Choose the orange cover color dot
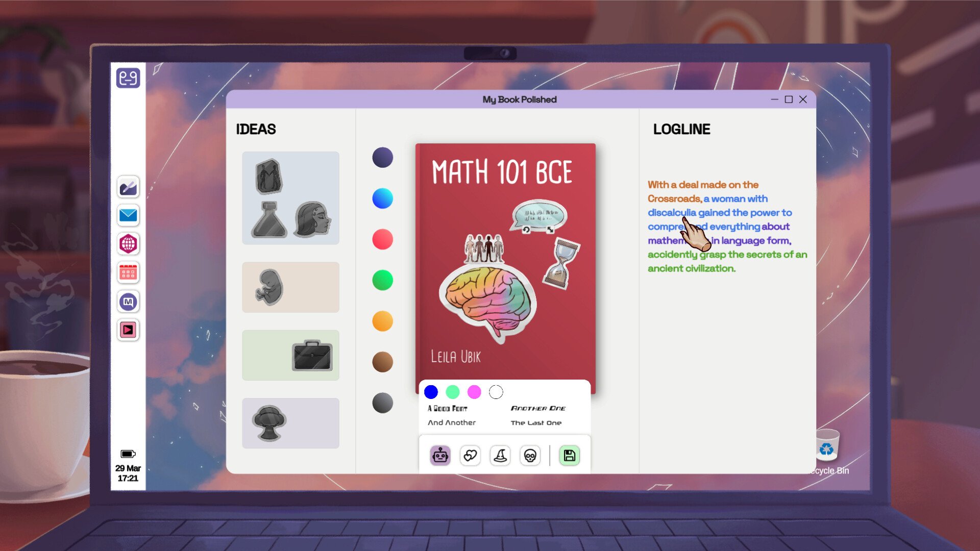980x551 pixels. tap(382, 321)
